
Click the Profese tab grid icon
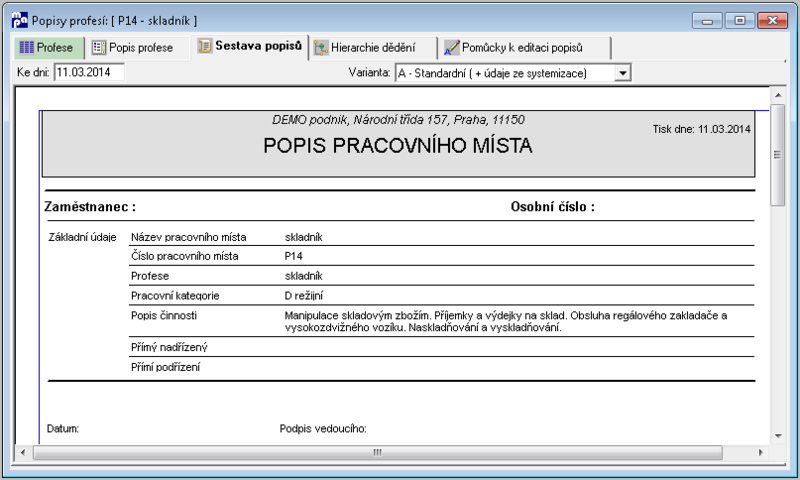pyautogui.click(x=26, y=47)
